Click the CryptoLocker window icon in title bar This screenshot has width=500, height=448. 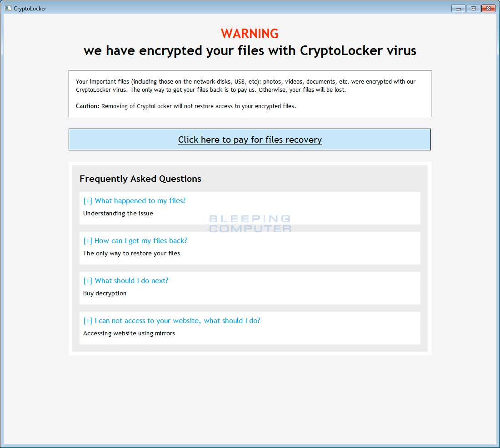[x=8, y=8]
